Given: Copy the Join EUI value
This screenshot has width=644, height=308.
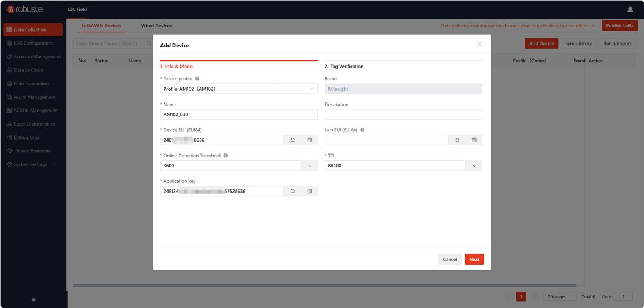Looking at the screenshot, I should pyautogui.click(x=474, y=140).
